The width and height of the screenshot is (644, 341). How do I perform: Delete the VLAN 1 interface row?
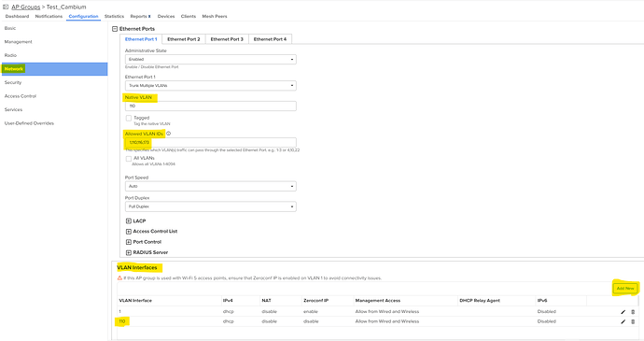tap(633, 312)
